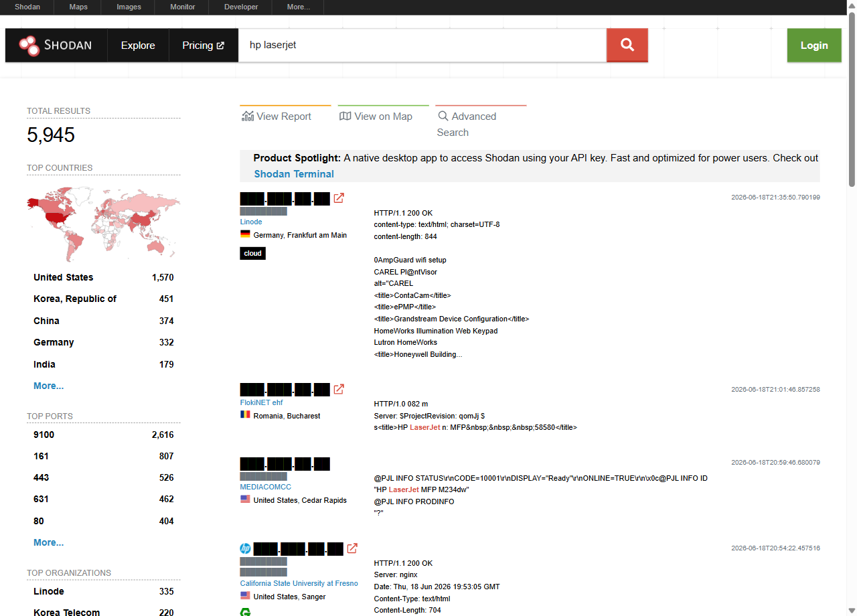Click California State University at Fresno link
Image resolution: width=857 pixels, height=616 pixels.
299,583
